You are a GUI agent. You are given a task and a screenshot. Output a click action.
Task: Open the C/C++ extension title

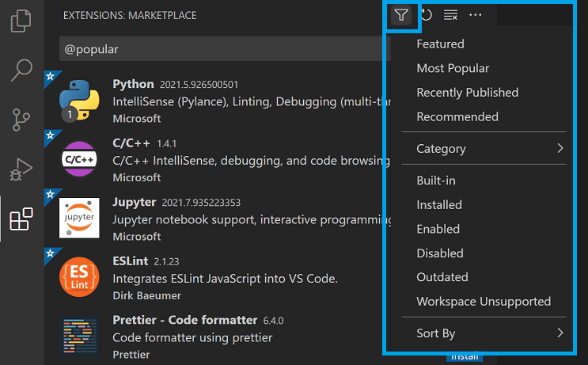coord(131,143)
